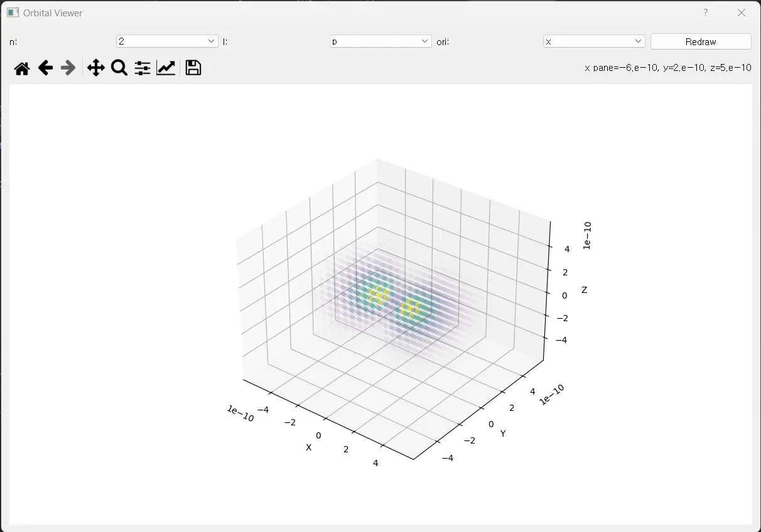
Task: Click the coordinate readout text in toolbar
Action: [667, 68]
